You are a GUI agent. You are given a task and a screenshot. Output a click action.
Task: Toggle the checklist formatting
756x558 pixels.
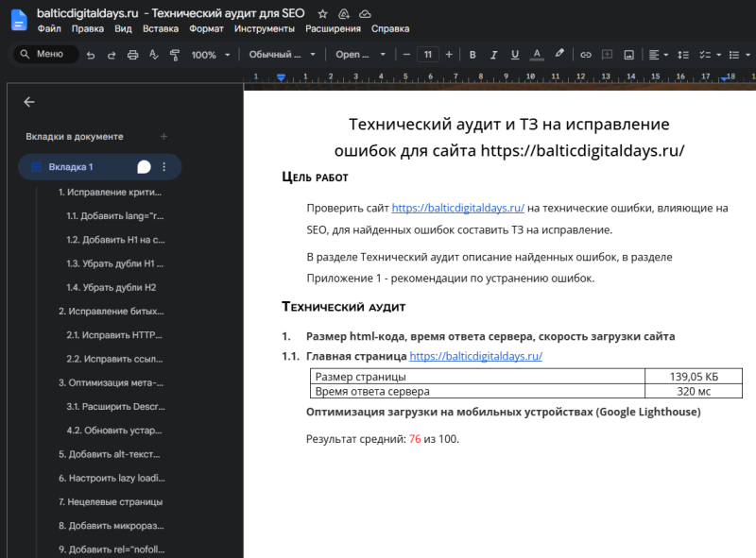(x=705, y=55)
